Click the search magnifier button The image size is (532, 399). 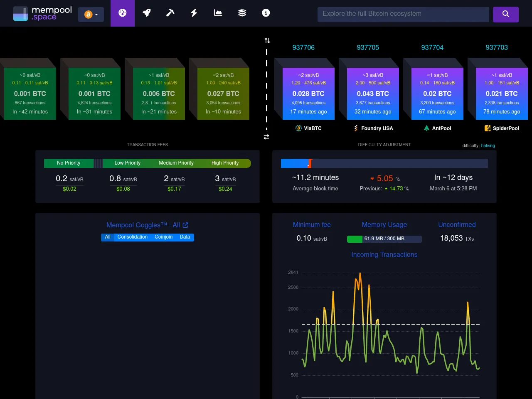pos(505,14)
